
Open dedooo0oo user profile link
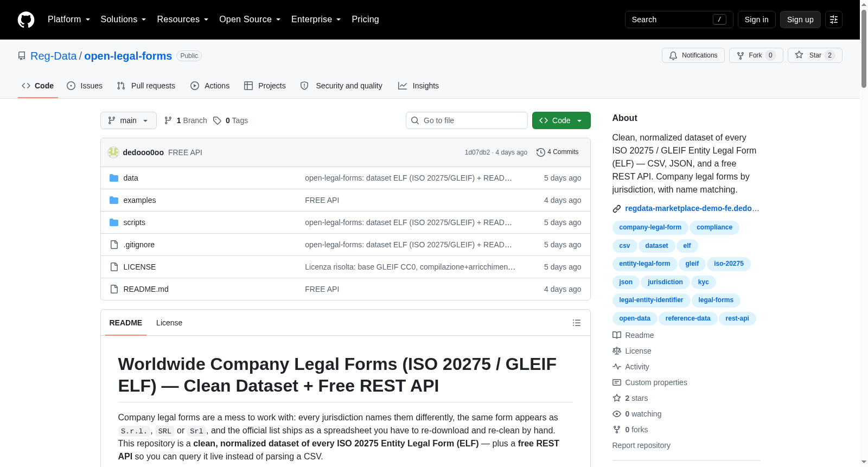[143, 152]
